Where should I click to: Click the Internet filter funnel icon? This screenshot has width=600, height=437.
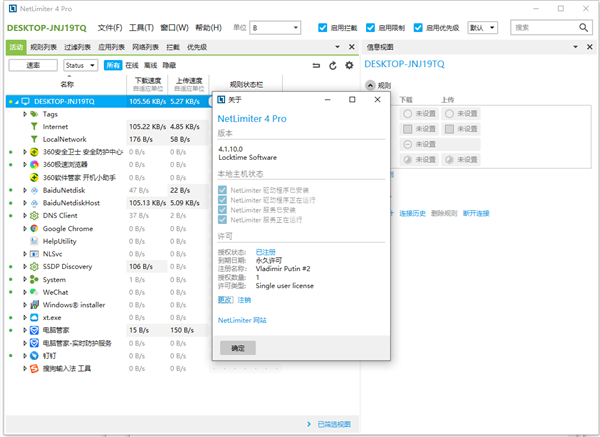pos(33,127)
